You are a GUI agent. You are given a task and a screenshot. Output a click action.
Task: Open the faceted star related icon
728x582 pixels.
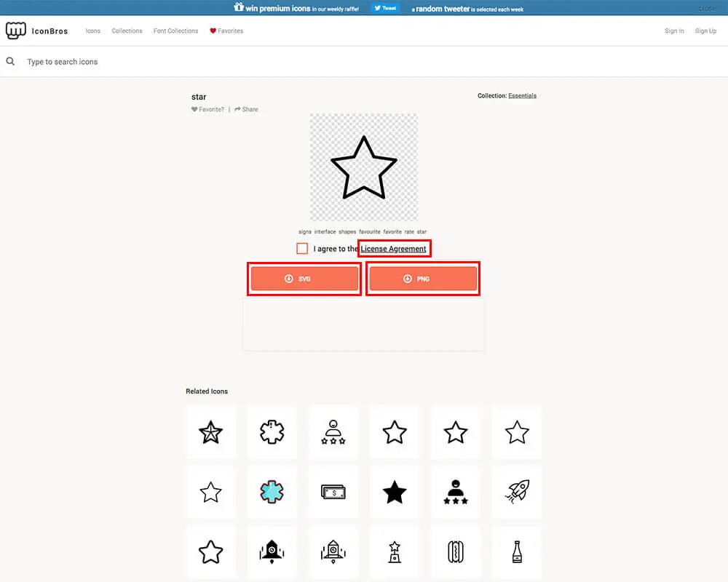(x=211, y=432)
